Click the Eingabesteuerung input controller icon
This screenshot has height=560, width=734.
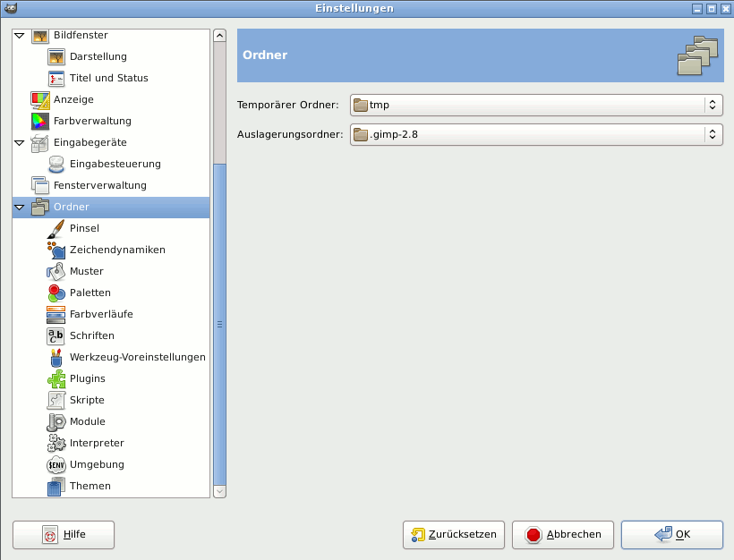(55, 164)
